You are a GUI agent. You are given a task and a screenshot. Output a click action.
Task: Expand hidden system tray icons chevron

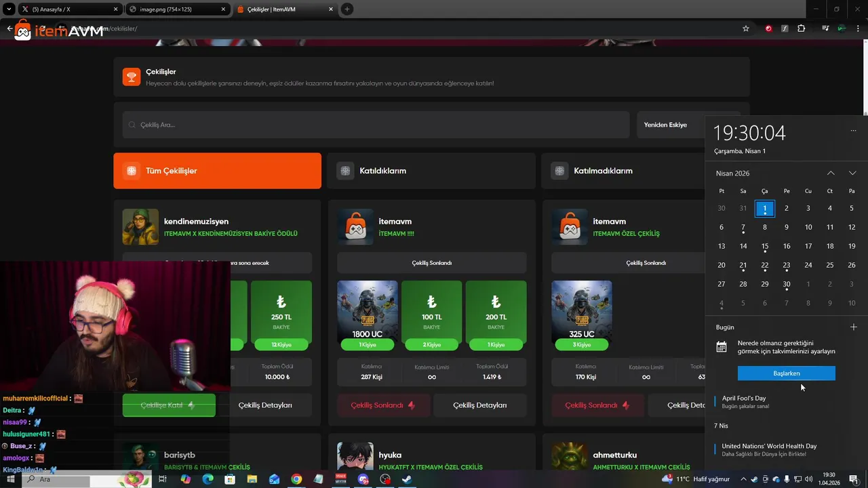745,479
